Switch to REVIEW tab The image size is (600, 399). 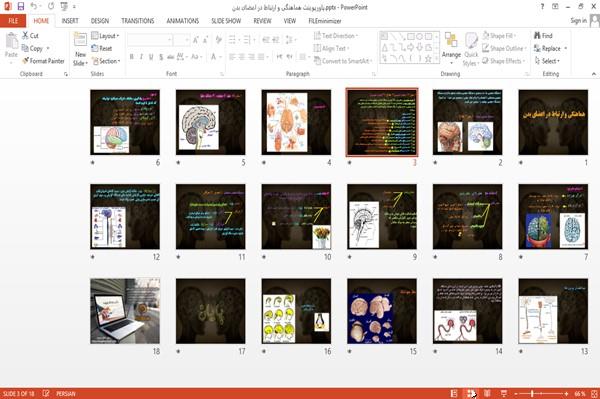262,21
